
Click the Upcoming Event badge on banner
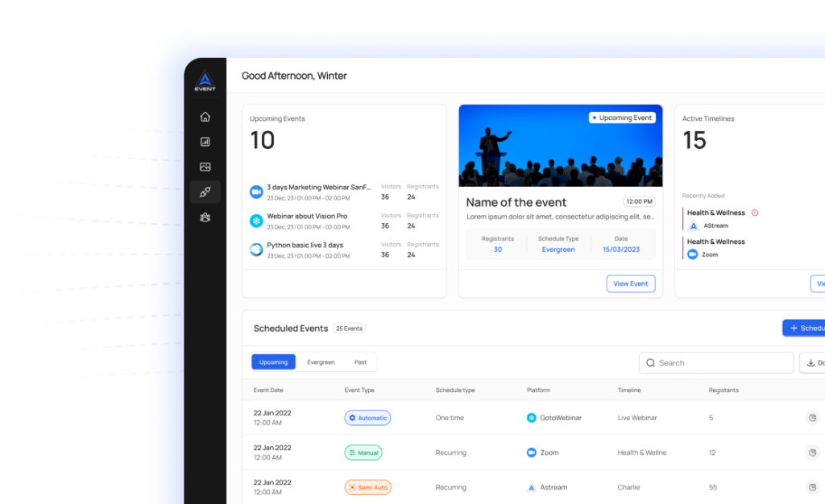(623, 118)
